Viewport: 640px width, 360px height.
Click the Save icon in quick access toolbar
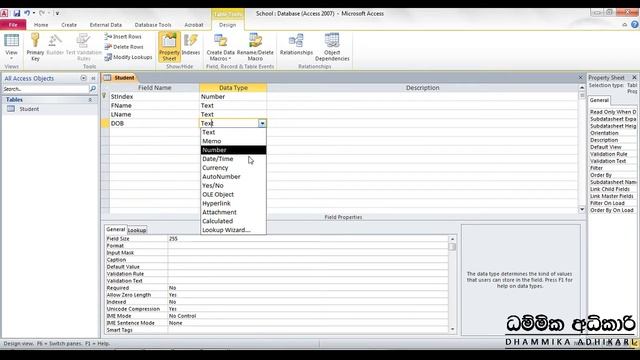tap(17, 13)
